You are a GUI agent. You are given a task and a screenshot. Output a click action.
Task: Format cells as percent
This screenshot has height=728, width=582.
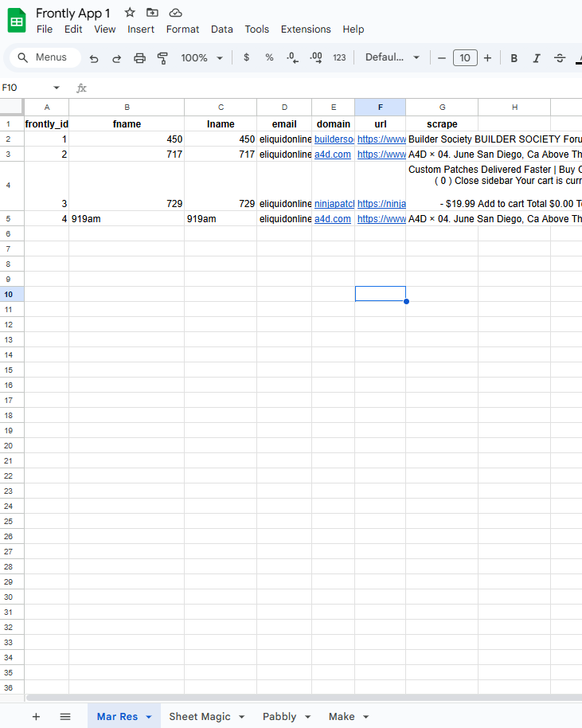[x=269, y=57]
